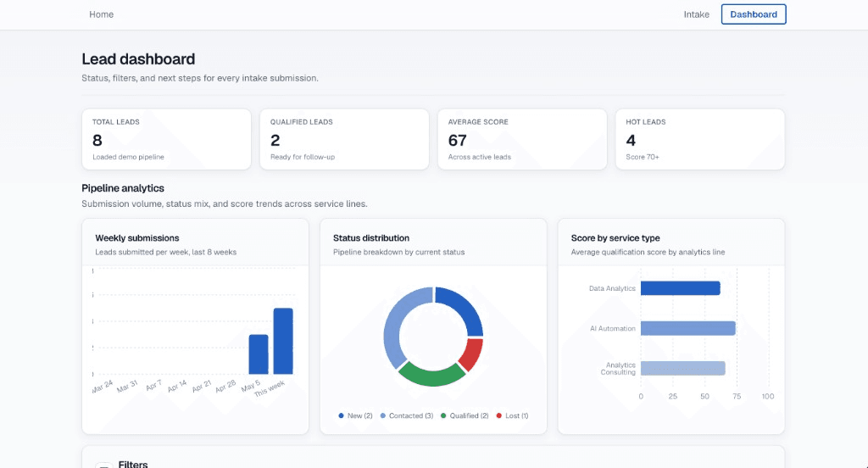Click the 'Across active leads' caption
The height and width of the screenshot is (468, 868).
pos(480,157)
